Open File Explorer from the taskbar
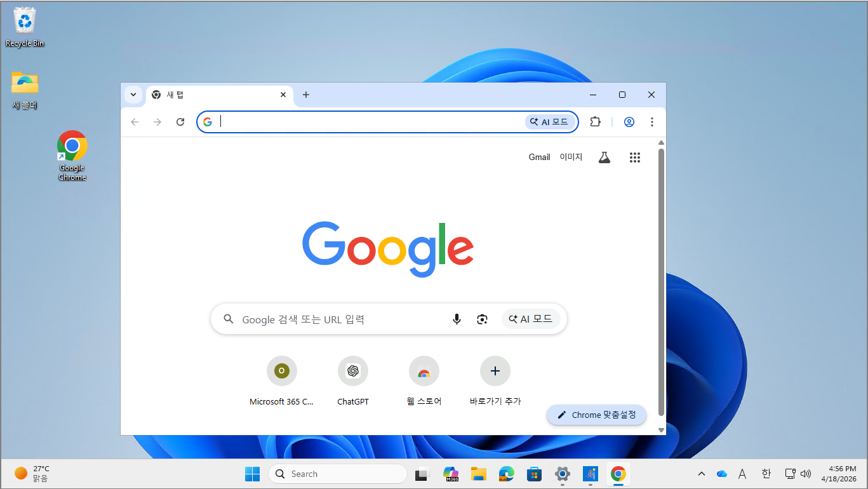This screenshot has height=489, width=868. coord(479,474)
